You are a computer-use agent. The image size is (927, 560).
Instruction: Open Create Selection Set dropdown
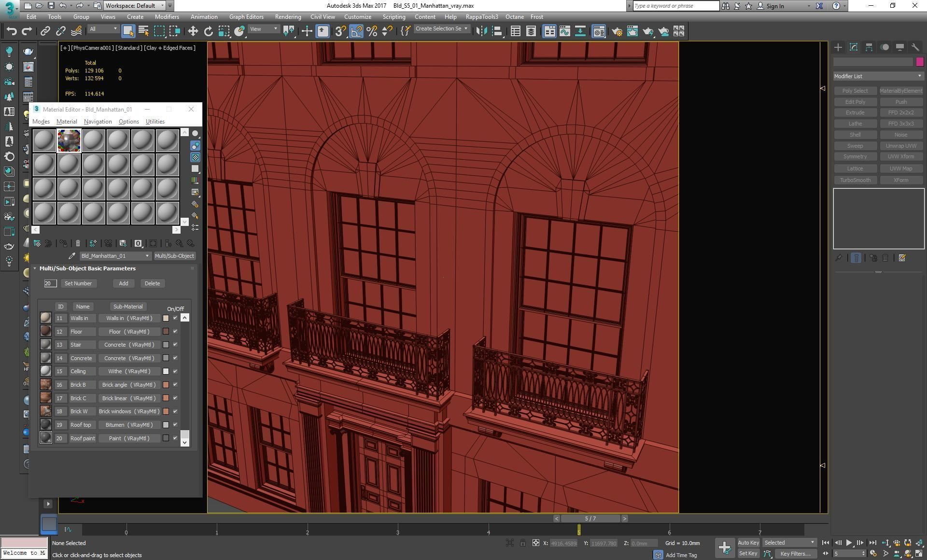click(x=442, y=29)
